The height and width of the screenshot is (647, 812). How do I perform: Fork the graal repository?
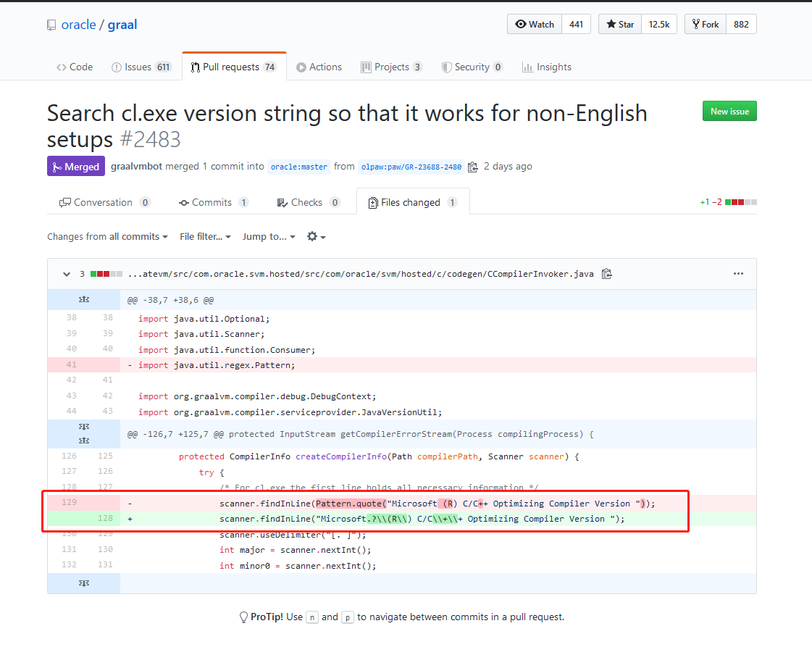(706, 25)
